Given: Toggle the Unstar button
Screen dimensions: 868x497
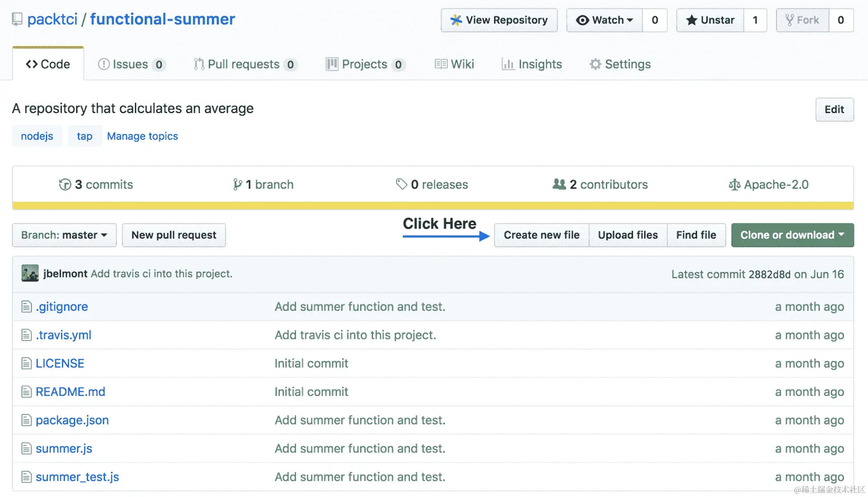Looking at the screenshot, I should click(x=710, y=20).
